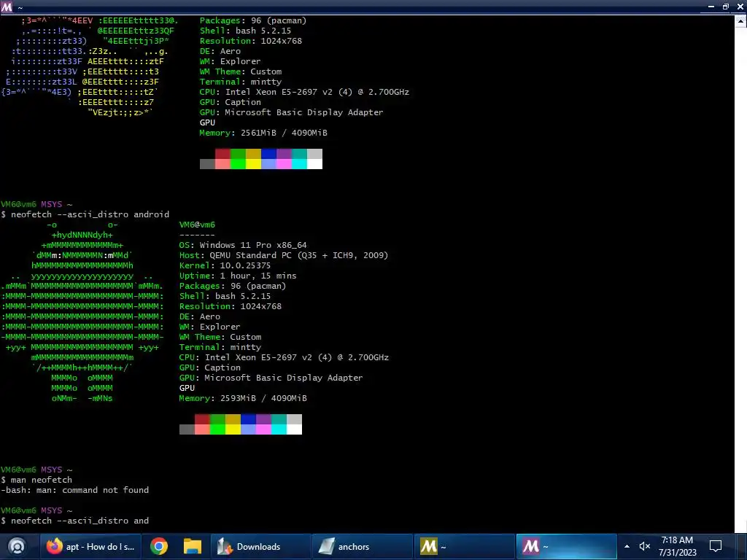Switch to Firefox 'apt - How do I s...' window
747x560 pixels.
tap(90, 546)
